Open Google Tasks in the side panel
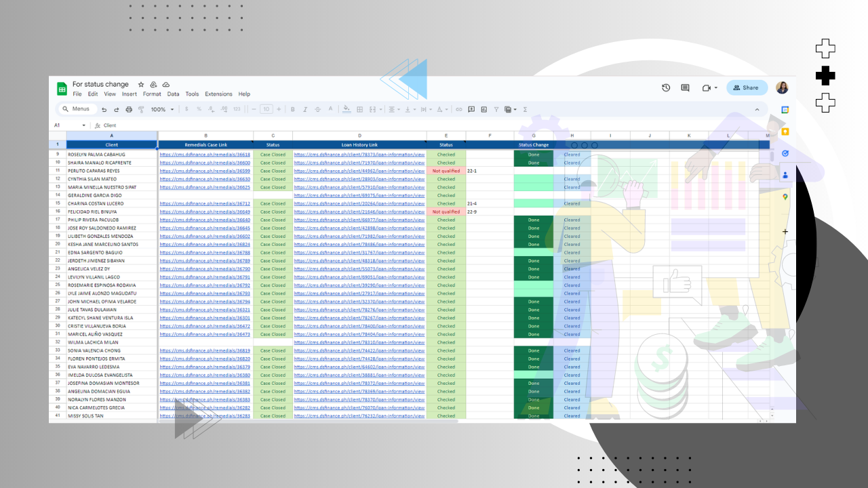Screen dimensions: 868x488 pyautogui.click(x=785, y=153)
